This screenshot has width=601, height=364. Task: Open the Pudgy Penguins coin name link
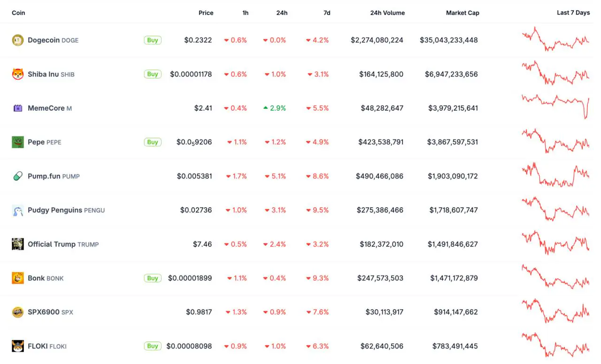pos(55,210)
